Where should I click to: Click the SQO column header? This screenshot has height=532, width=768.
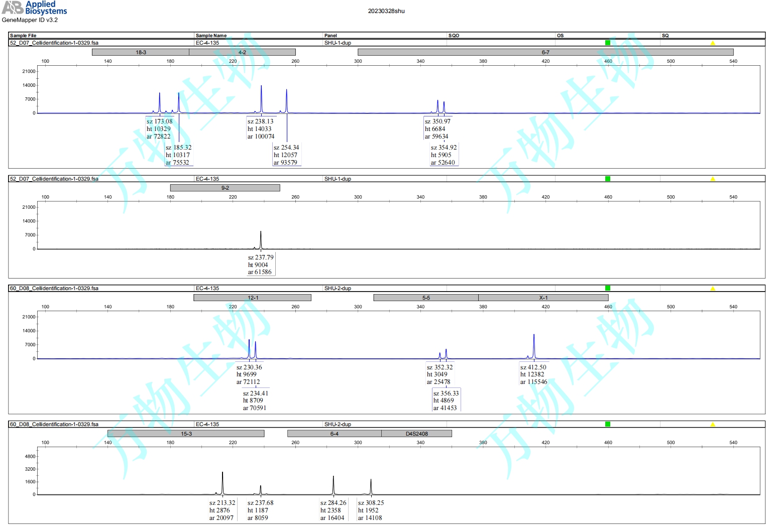tap(454, 36)
